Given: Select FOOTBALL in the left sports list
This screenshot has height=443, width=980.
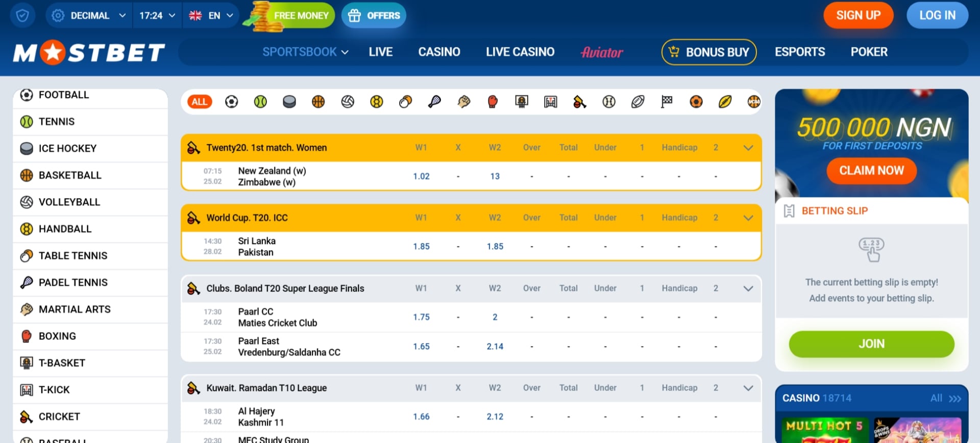Looking at the screenshot, I should [90, 95].
